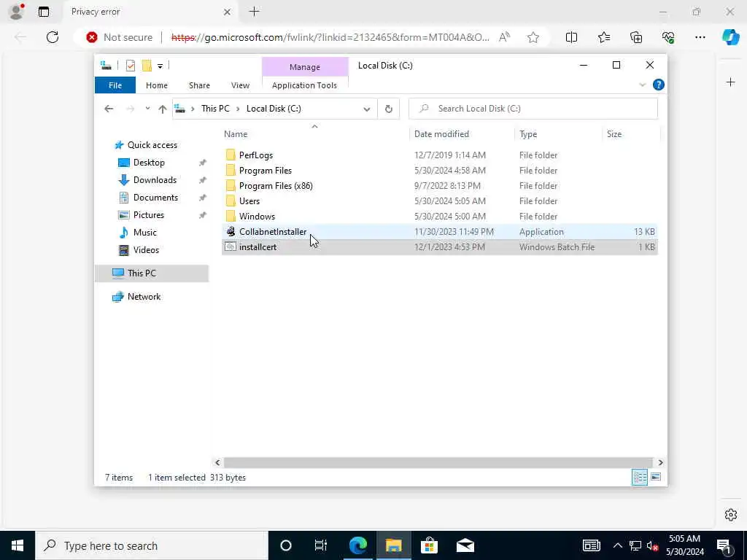747x560 pixels.
Task: Open Edge Collections icon
Action: click(636, 37)
